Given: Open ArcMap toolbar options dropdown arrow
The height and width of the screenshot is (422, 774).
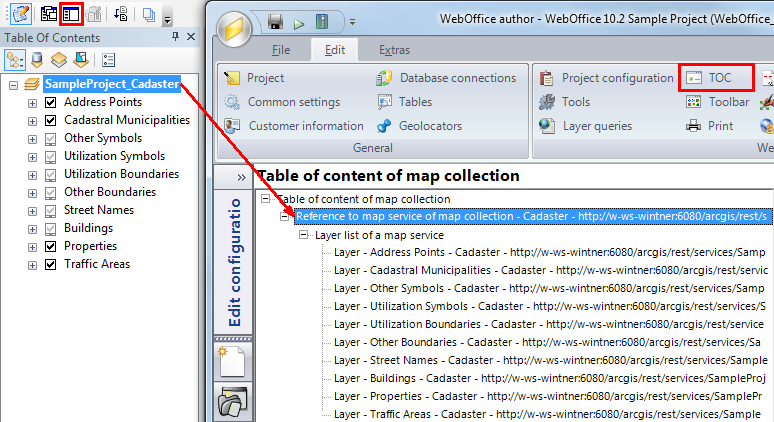Looking at the screenshot, I should pyautogui.click(x=167, y=20).
